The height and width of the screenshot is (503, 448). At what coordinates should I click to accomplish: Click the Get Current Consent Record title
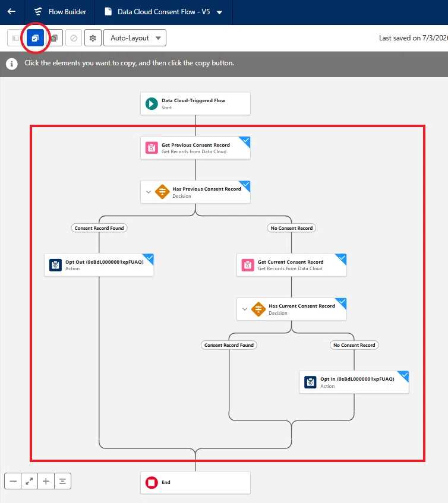point(291,262)
